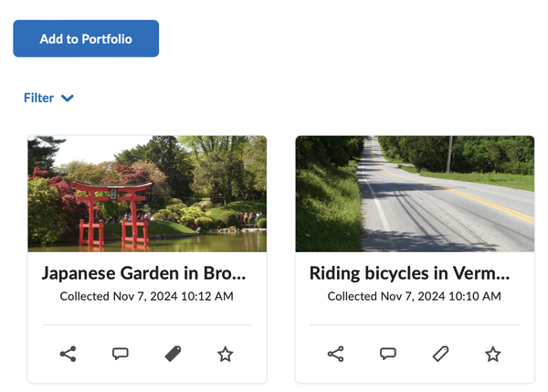Star the Japanese Garden item

pos(226,354)
